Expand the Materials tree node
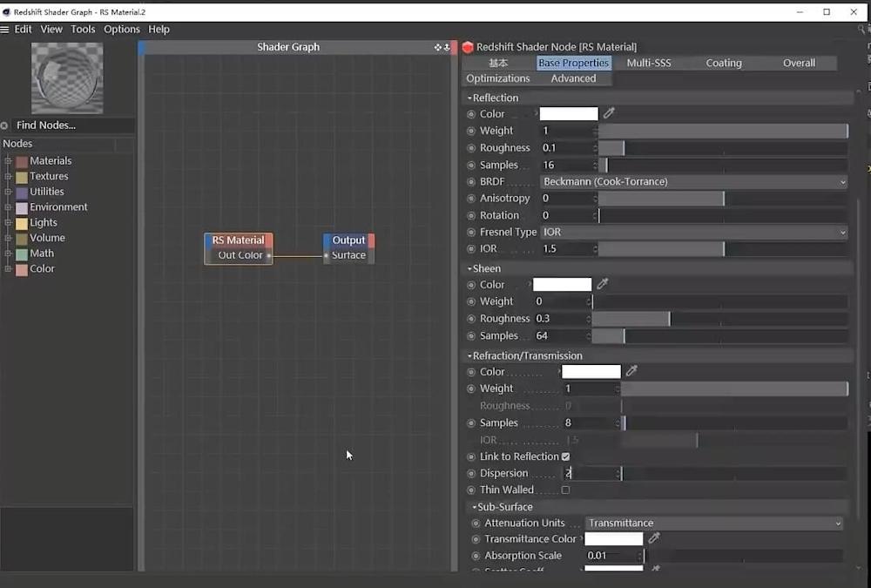Viewport: 871px width, 588px height. click(9, 160)
